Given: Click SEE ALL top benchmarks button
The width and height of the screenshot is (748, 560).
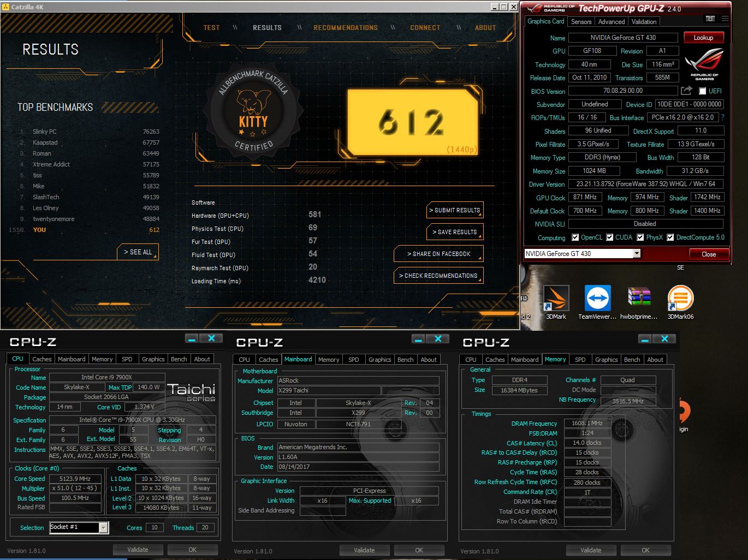Looking at the screenshot, I should (138, 252).
